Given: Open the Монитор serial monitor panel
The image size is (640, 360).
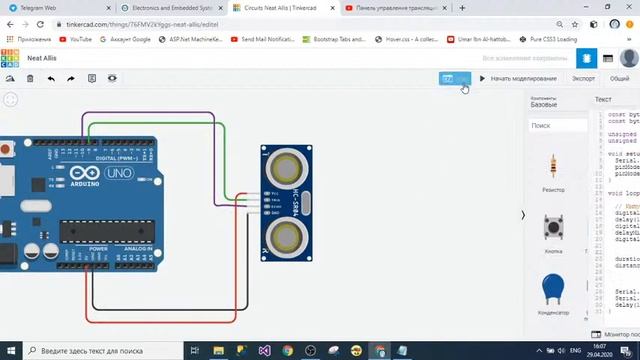Looking at the screenshot, I should 616,334.
